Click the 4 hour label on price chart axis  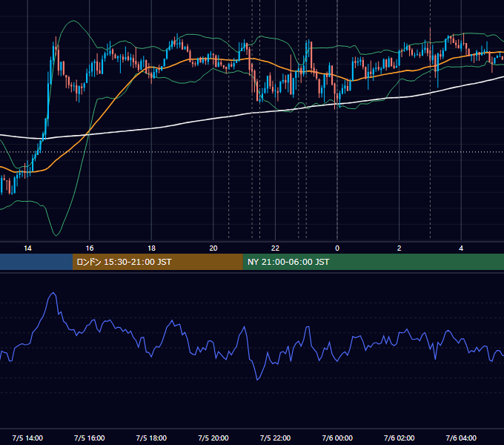[461, 248]
